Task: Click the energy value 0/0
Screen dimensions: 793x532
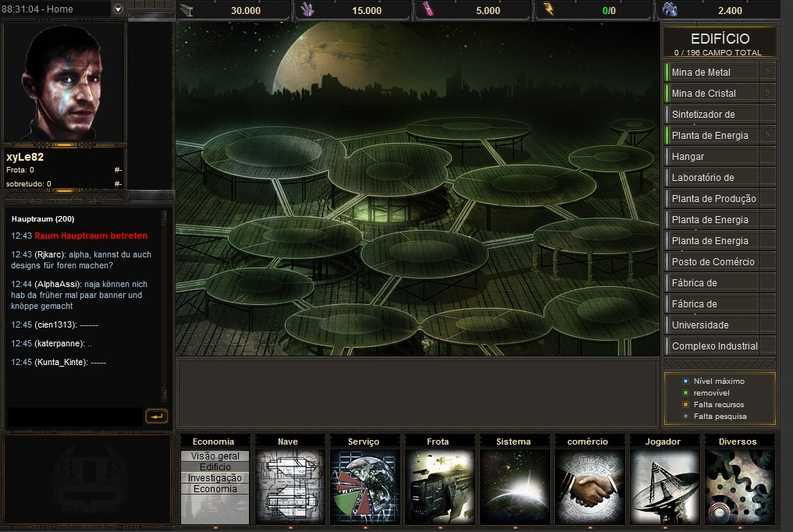Action: tap(609, 11)
